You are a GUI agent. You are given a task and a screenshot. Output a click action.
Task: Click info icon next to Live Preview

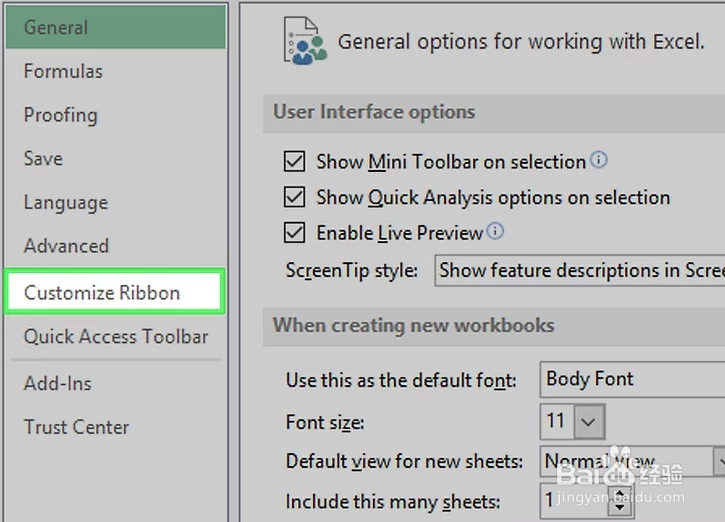click(495, 232)
